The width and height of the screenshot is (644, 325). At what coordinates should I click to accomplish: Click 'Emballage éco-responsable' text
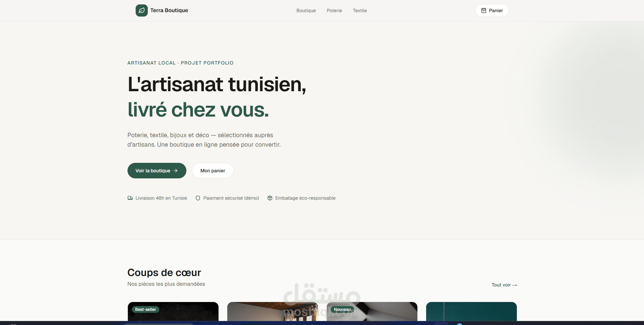click(x=305, y=198)
